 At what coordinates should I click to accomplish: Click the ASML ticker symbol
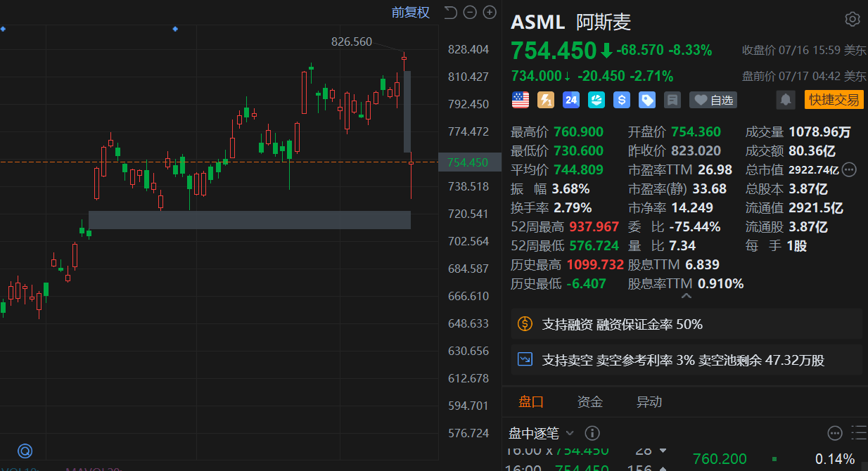point(538,22)
